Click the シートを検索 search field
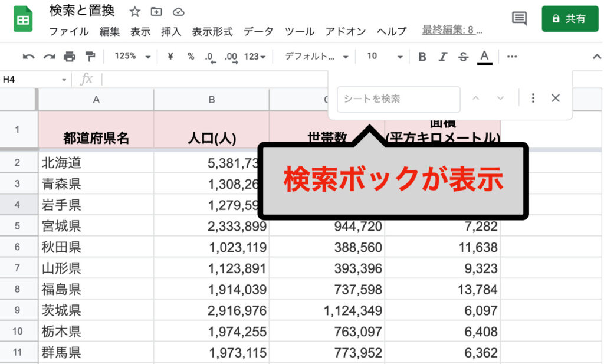 click(x=399, y=99)
